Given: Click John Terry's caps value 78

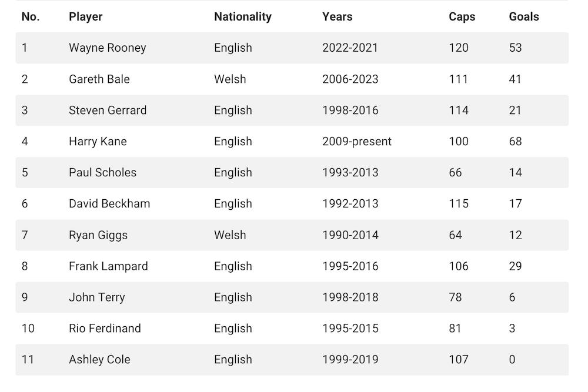Looking at the screenshot, I should [x=455, y=297].
